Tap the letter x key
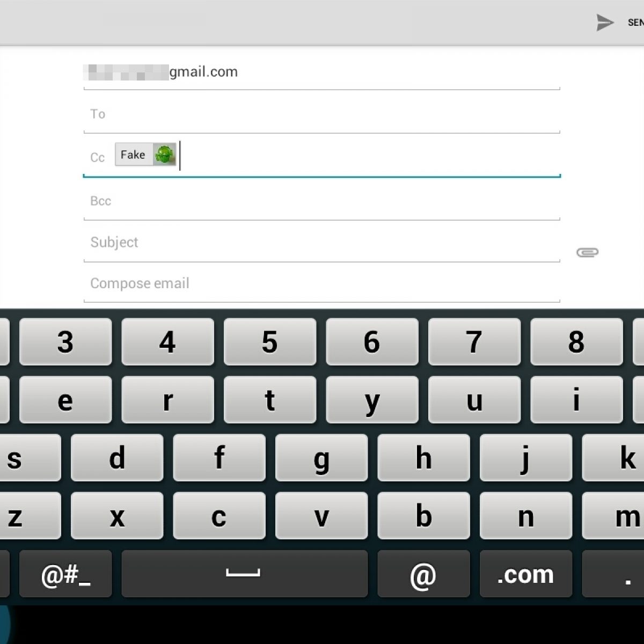This screenshot has width=644, height=644. coord(117,516)
